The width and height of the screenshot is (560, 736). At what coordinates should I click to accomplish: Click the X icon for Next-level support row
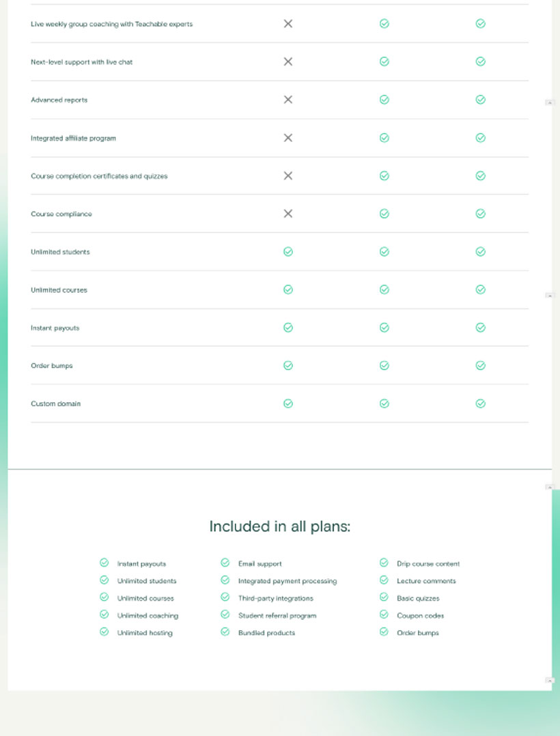point(288,61)
